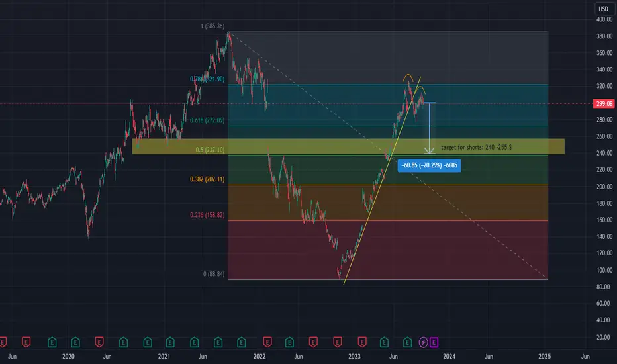The image size is (617, 364).
Task: Click the purple lightning event marker
Action: click(423, 342)
